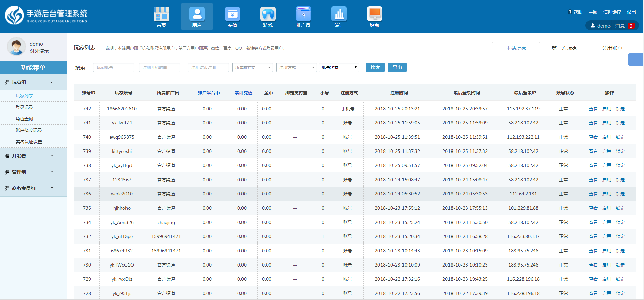This screenshot has height=300, width=644.
Task: Focus the 玩家账号 search field
Action: [x=114, y=67]
